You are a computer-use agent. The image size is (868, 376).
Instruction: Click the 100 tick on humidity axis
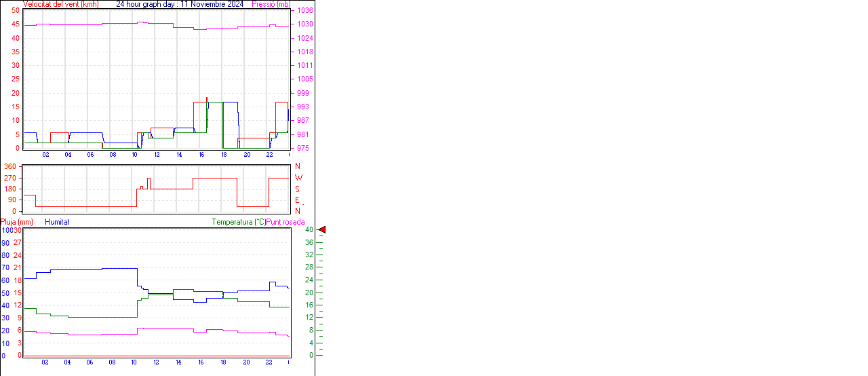pyautogui.click(x=7, y=231)
